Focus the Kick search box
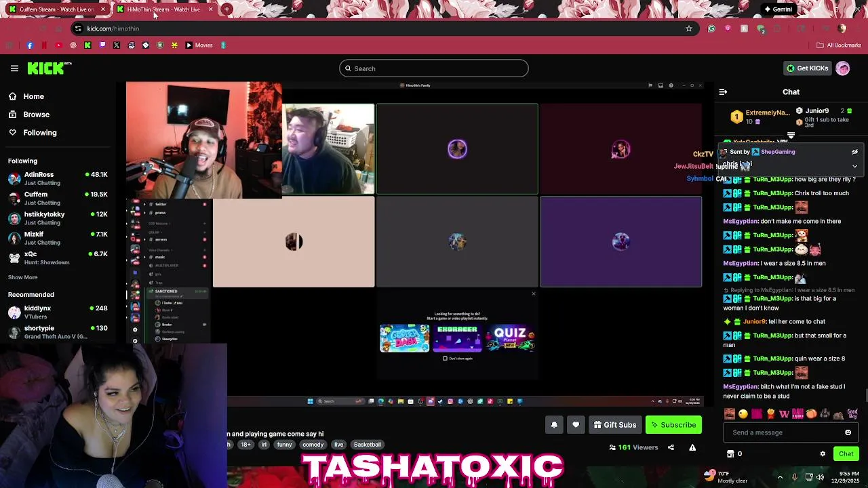868x488 pixels. tap(434, 68)
